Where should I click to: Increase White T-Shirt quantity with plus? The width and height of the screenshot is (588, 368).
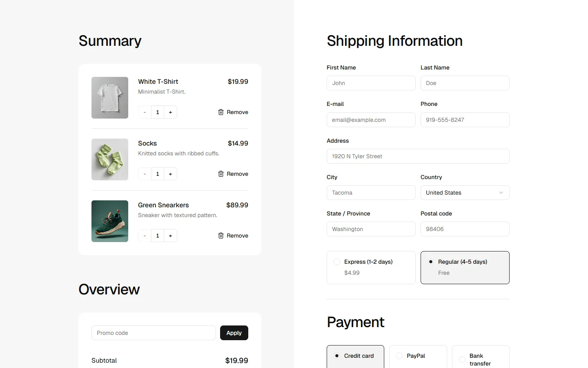point(170,112)
